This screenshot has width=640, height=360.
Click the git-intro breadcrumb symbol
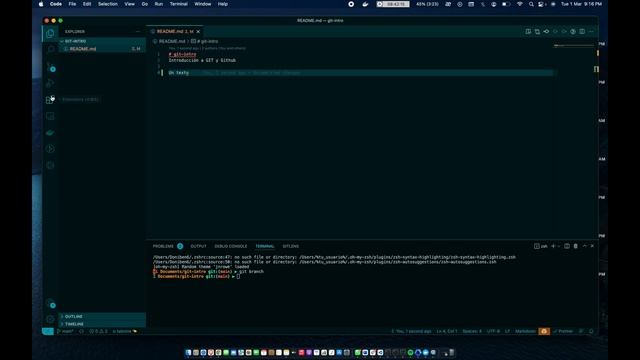(x=205, y=41)
